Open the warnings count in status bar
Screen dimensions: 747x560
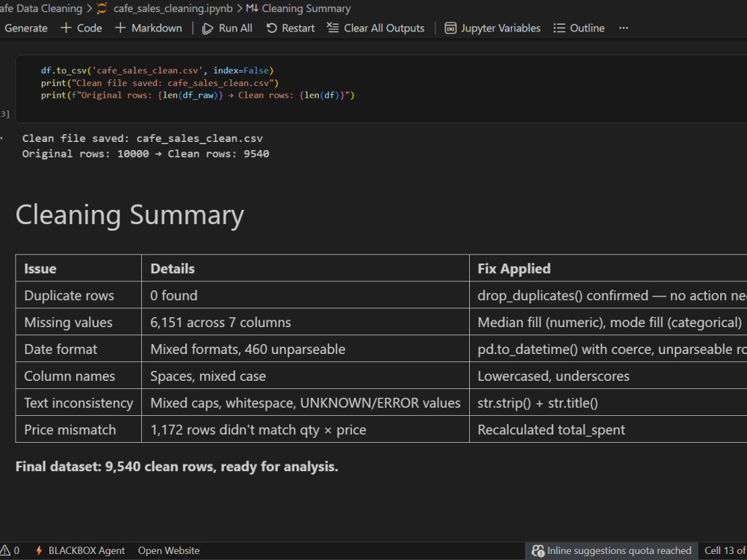pos(10,550)
